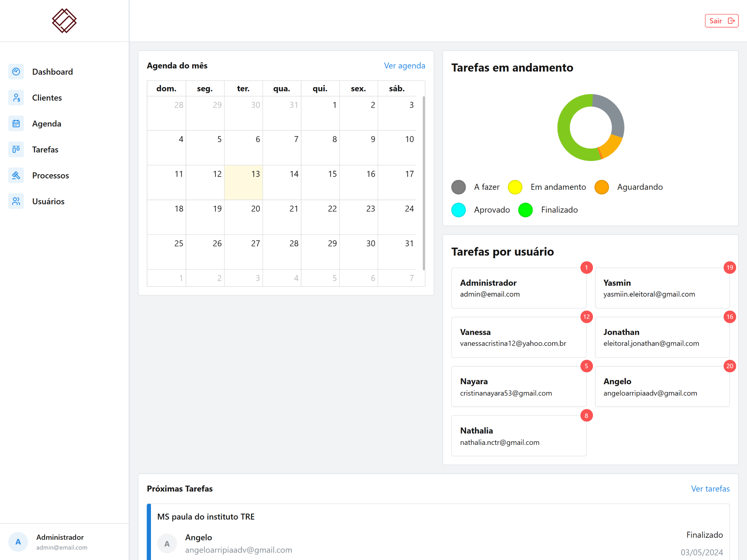The image size is (747, 560).
Task: Click the Sair logout button
Action: point(721,21)
